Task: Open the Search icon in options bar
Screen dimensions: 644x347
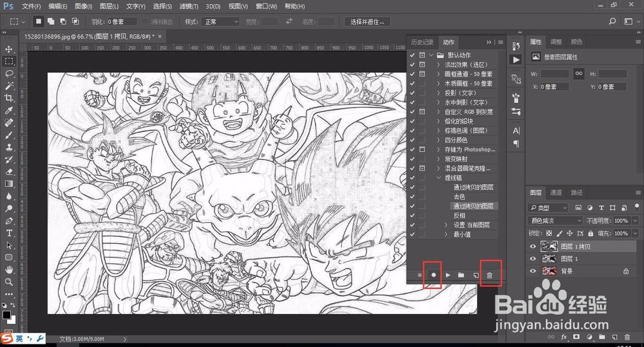Action: point(612,21)
